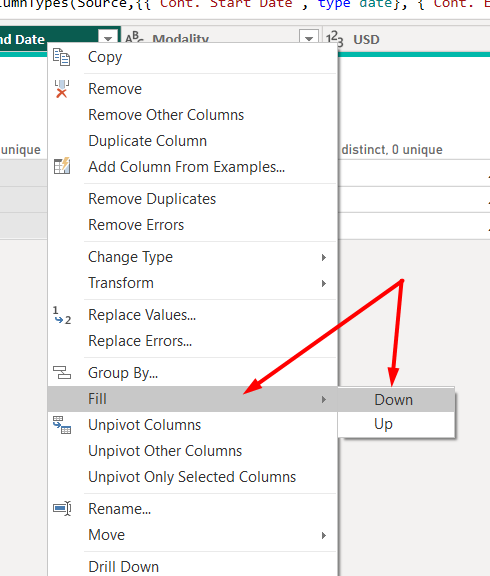Click the Group By icon
This screenshot has height=576, width=490.
[62, 372]
